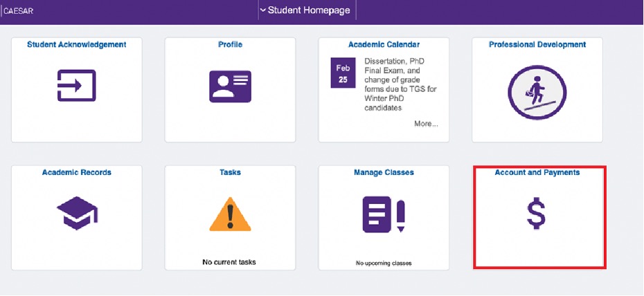Click the Account and Payments dollar icon
Viewport: 644px width, 296px height.
(x=537, y=213)
